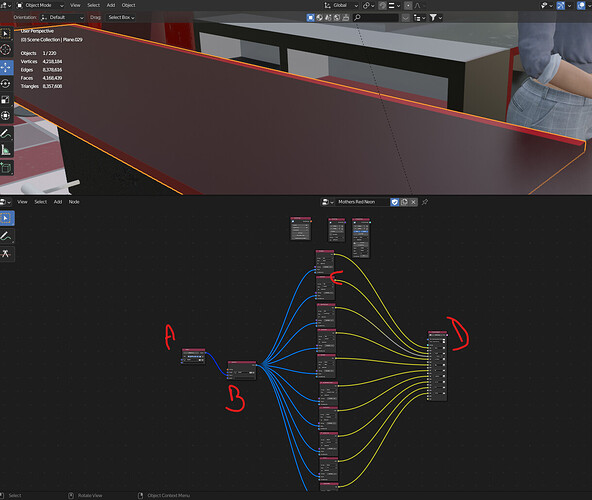Open the node editor Add menu

click(58, 202)
